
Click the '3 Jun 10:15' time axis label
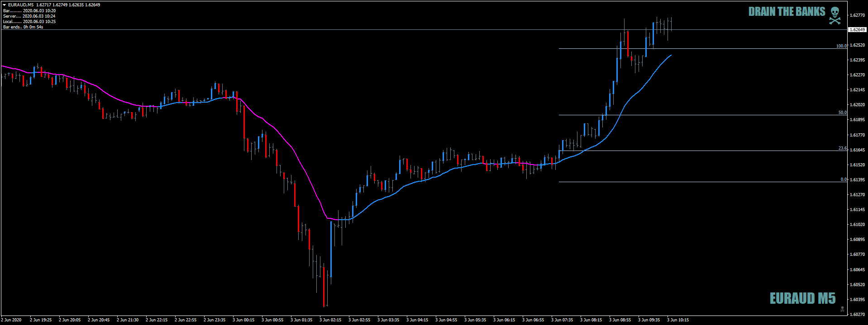pyautogui.click(x=678, y=320)
